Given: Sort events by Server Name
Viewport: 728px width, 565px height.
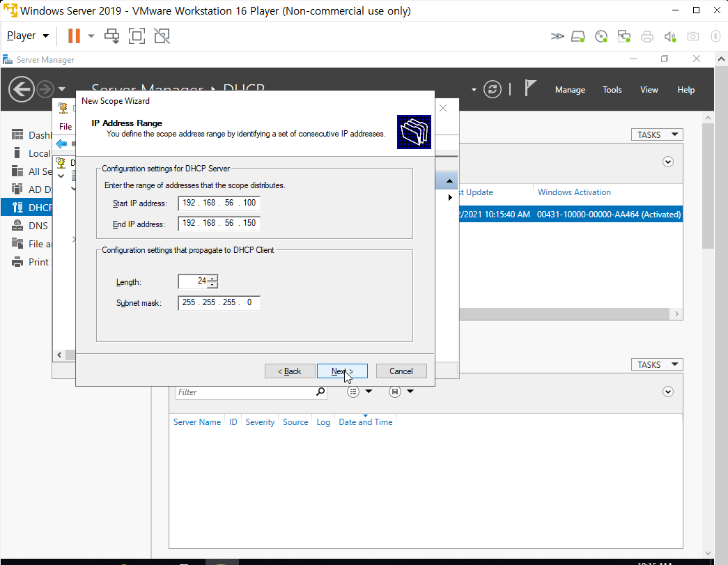Looking at the screenshot, I should point(197,422).
